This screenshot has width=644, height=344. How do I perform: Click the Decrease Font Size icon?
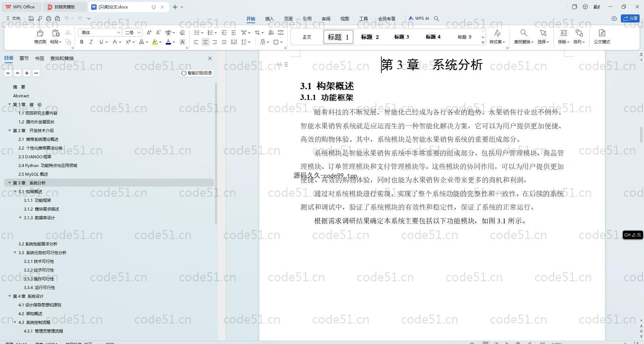[x=158, y=33]
